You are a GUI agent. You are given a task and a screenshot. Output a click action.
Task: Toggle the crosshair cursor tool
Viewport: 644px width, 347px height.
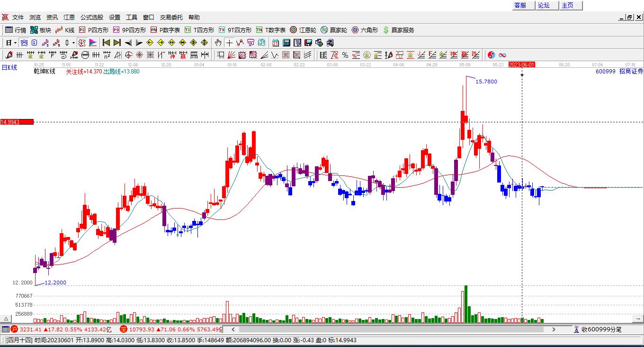click(x=229, y=43)
